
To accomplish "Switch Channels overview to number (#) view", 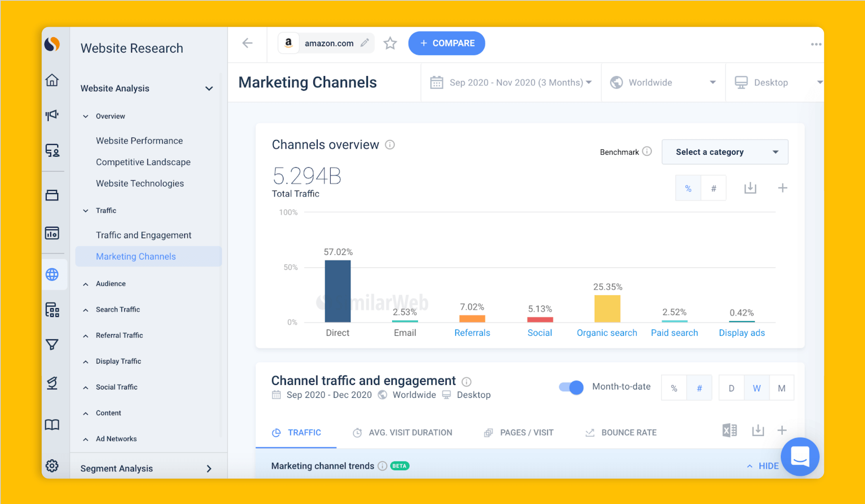I will [713, 188].
